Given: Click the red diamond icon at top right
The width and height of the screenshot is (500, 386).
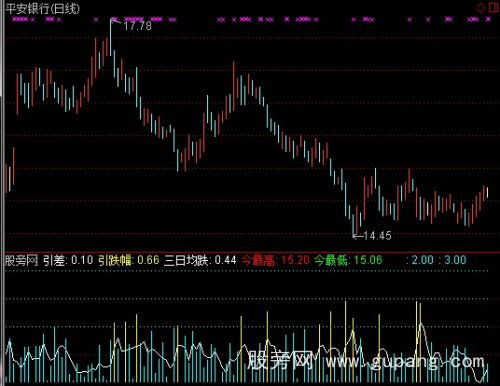Looking at the screenshot, I should point(480,8).
